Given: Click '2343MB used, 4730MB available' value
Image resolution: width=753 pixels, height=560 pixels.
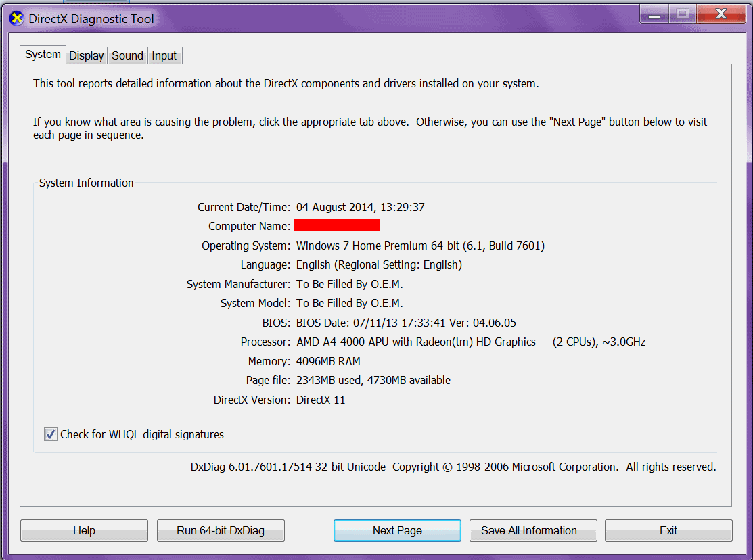Looking at the screenshot, I should (x=373, y=380).
